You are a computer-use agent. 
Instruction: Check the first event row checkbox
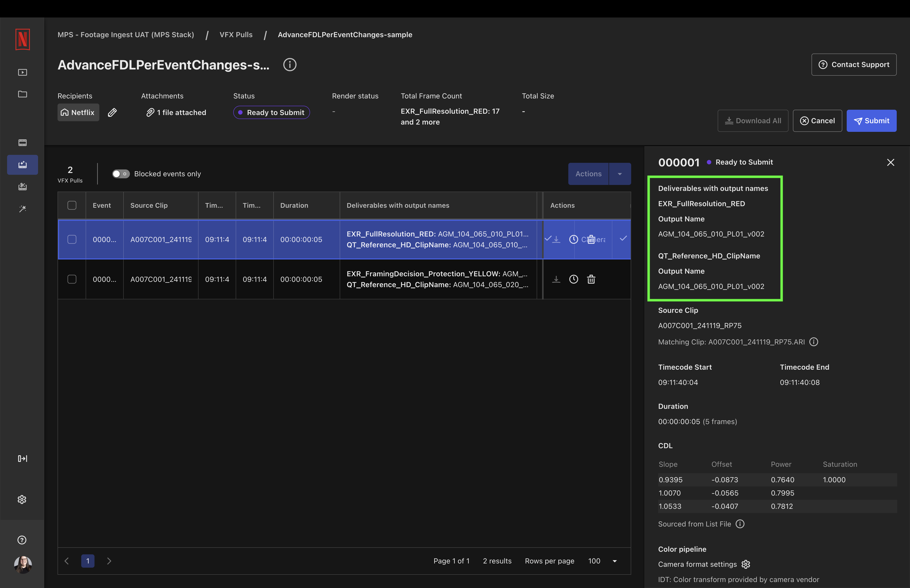tap(72, 239)
